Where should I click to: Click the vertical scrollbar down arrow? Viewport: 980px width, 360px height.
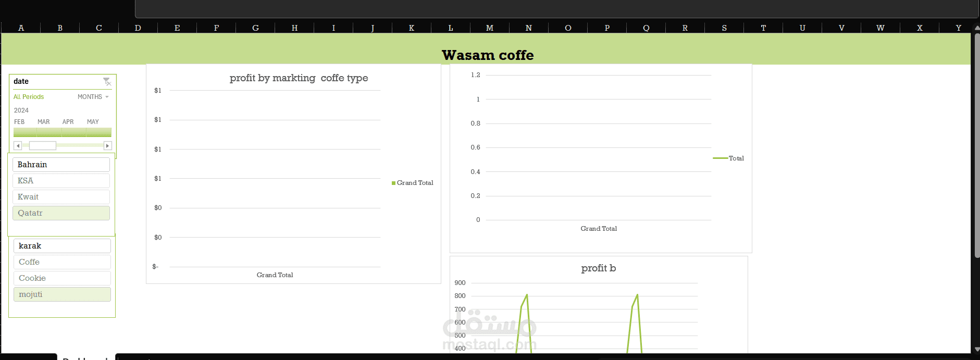point(976,349)
